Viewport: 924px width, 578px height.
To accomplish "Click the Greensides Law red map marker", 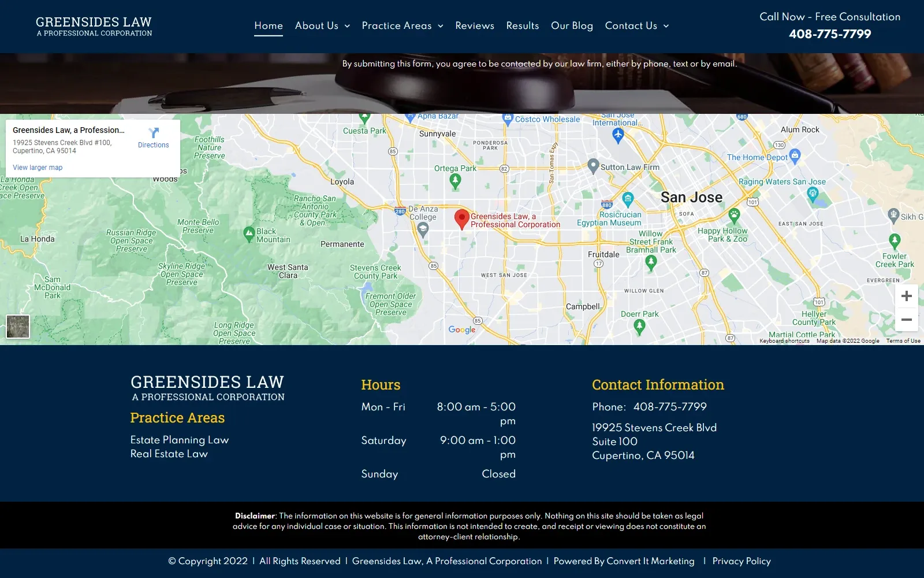I will tap(461, 218).
